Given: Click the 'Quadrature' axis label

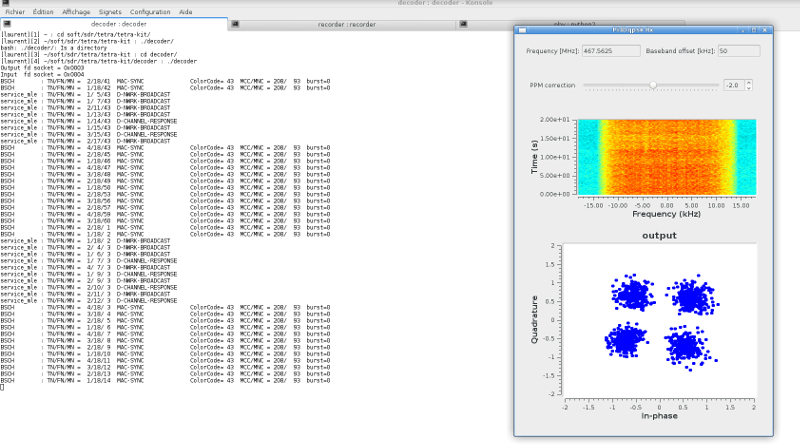Looking at the screenshot, I should click(534, 319).
